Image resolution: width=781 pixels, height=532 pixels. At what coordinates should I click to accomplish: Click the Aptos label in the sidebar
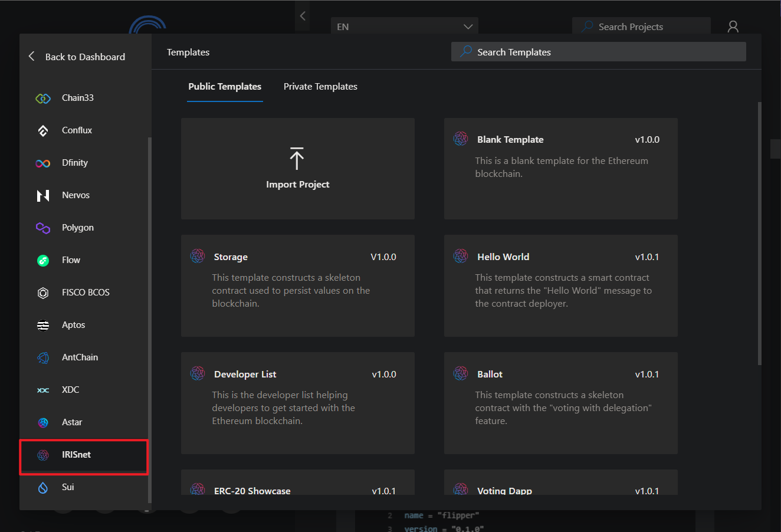(74, 325)
